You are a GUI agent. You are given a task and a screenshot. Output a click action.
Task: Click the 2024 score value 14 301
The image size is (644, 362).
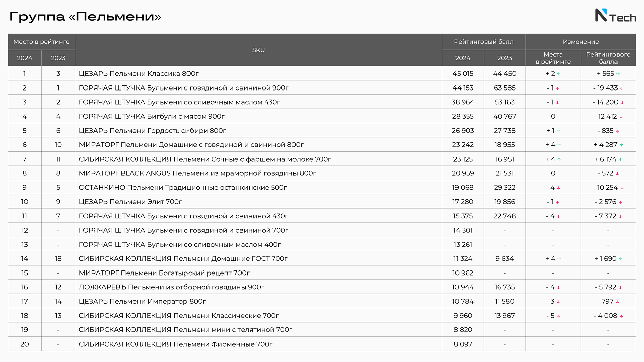coord(463,230)
